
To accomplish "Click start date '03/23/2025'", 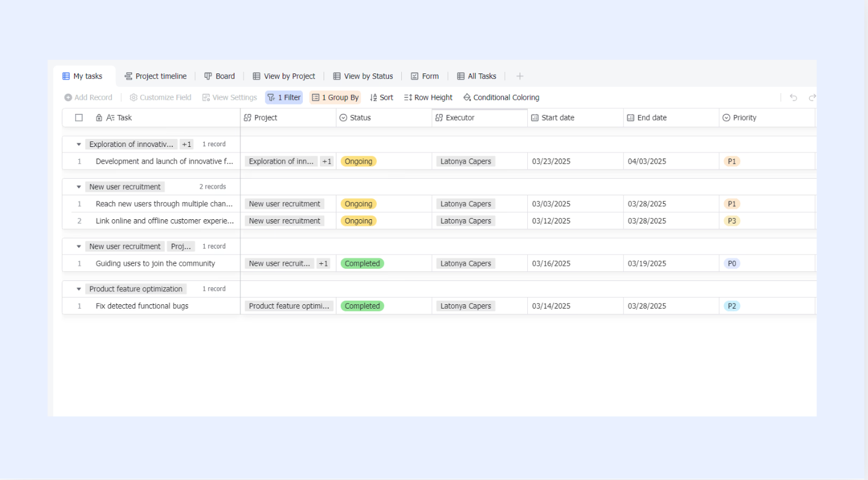I will [x=551, y=162].
